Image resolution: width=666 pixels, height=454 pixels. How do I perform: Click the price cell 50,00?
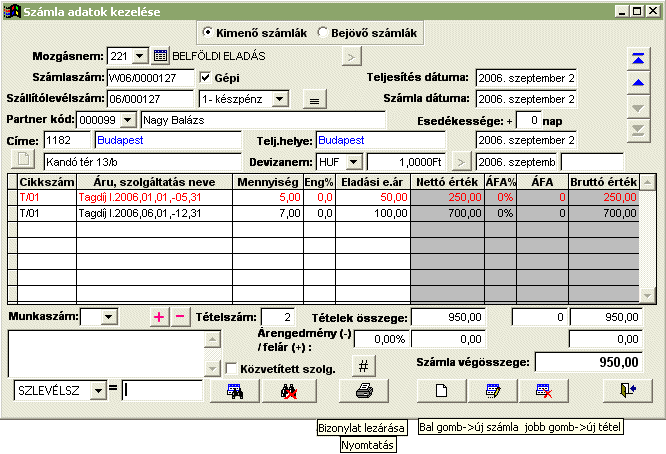tap(373, 197)
